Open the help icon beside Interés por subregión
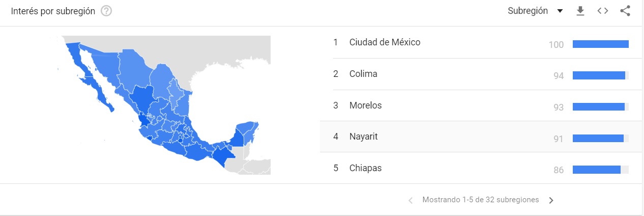This screenshot has height=216, width=644. (106, 11)
